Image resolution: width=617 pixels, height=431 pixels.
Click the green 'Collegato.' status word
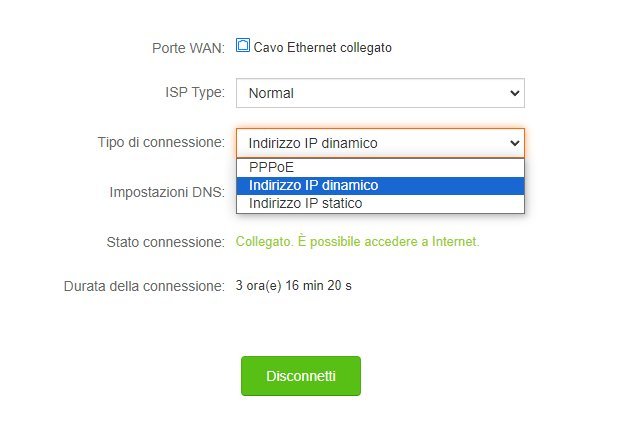[265, 242]
